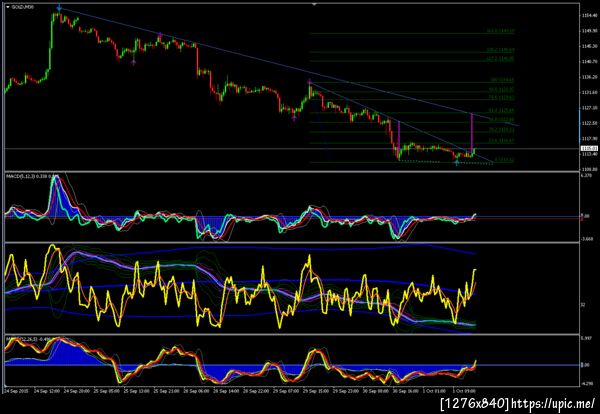Click the 1 Oct 09:00 time axis label
600x414 pixels.
(464, 391)
